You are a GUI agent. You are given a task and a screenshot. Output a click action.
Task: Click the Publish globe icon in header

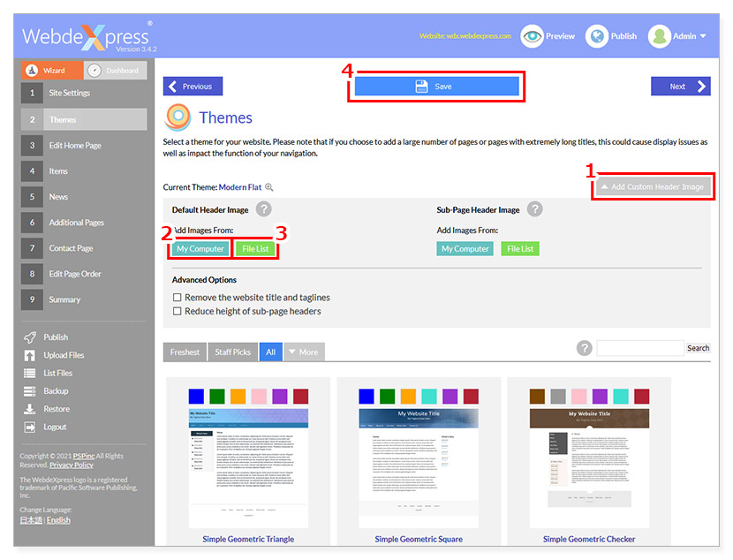coord(597,36)
